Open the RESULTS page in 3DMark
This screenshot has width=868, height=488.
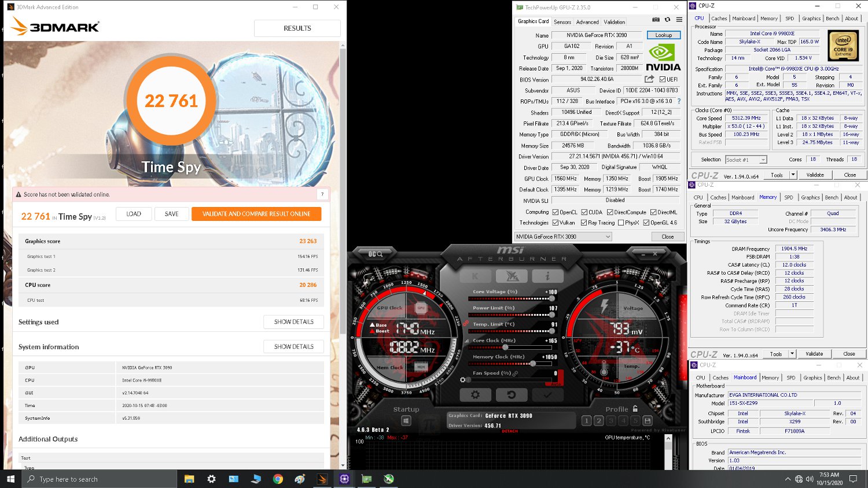coord(297,28)
